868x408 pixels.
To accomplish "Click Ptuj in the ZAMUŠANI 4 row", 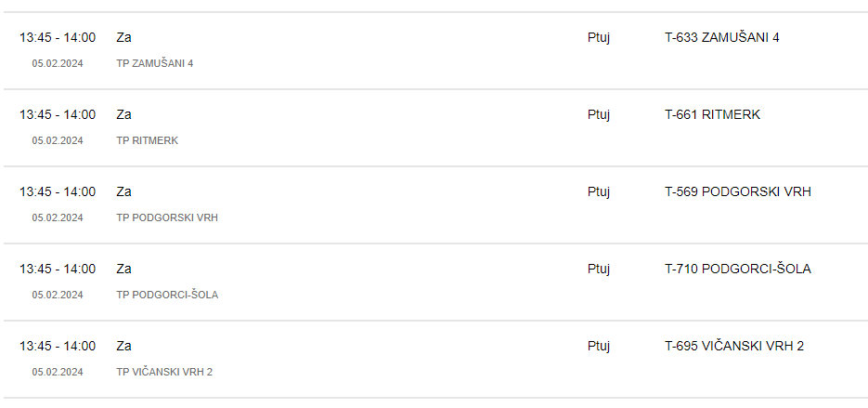I will 599,38.
